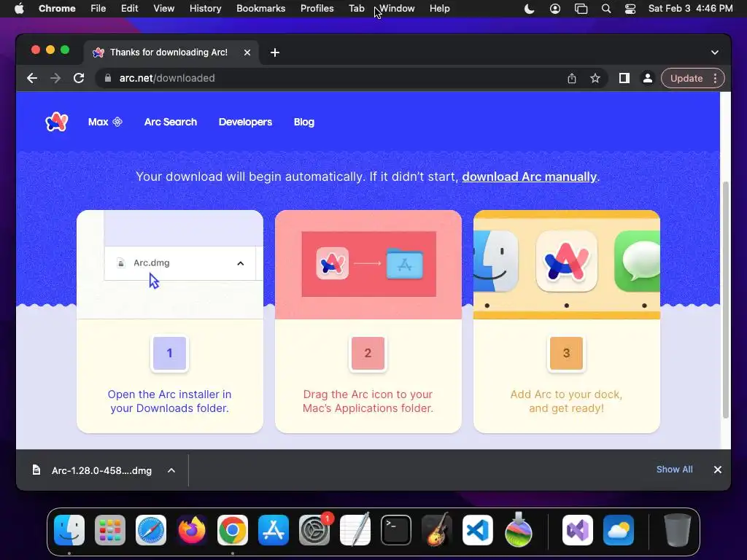Viewport: 747px width, 560px height.
Task: Click the lock icon in address bar
Action: (x=108, y=78)
